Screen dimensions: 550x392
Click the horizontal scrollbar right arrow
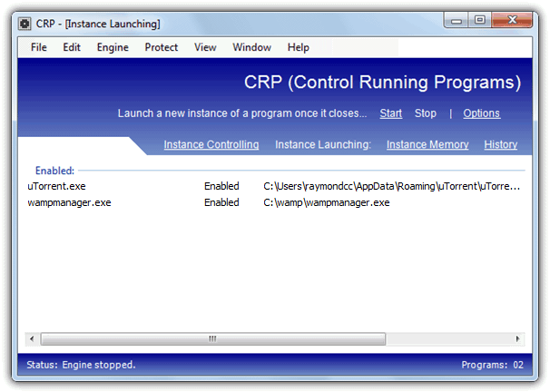pos(517,338)
